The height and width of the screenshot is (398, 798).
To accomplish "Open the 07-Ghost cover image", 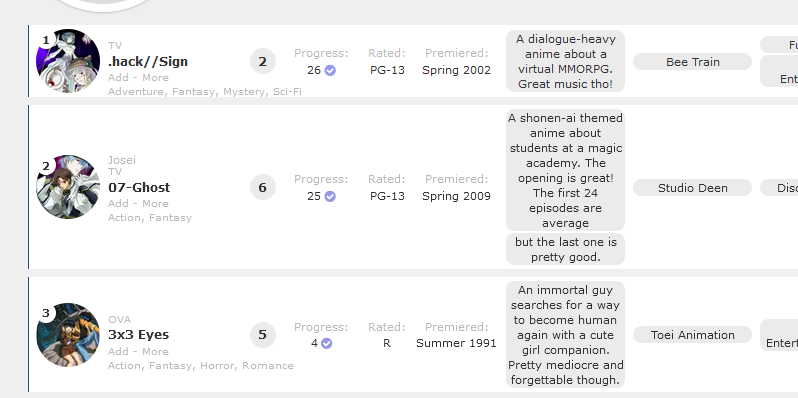I will (x=68, y=187).
